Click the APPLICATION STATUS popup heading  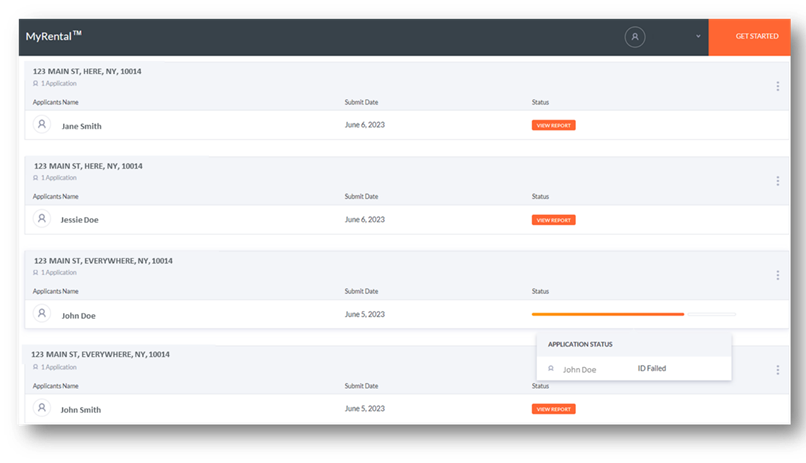580,344
